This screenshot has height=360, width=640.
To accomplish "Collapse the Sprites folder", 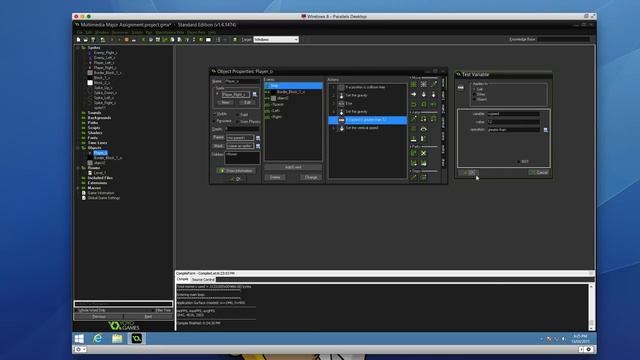I will pos(78,48).
